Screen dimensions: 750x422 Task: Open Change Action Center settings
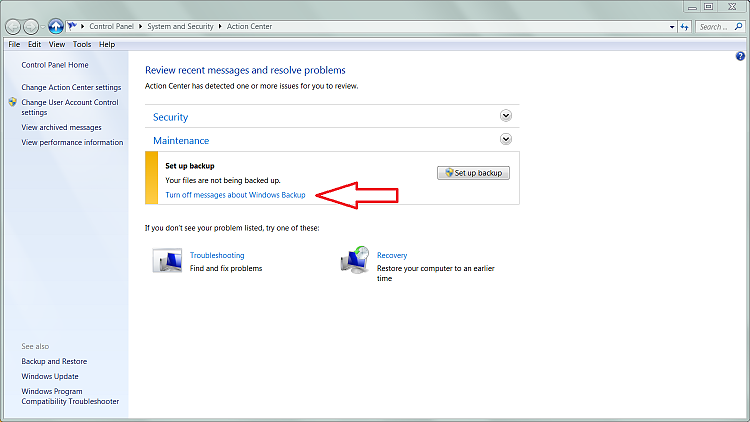coord(71,88)
